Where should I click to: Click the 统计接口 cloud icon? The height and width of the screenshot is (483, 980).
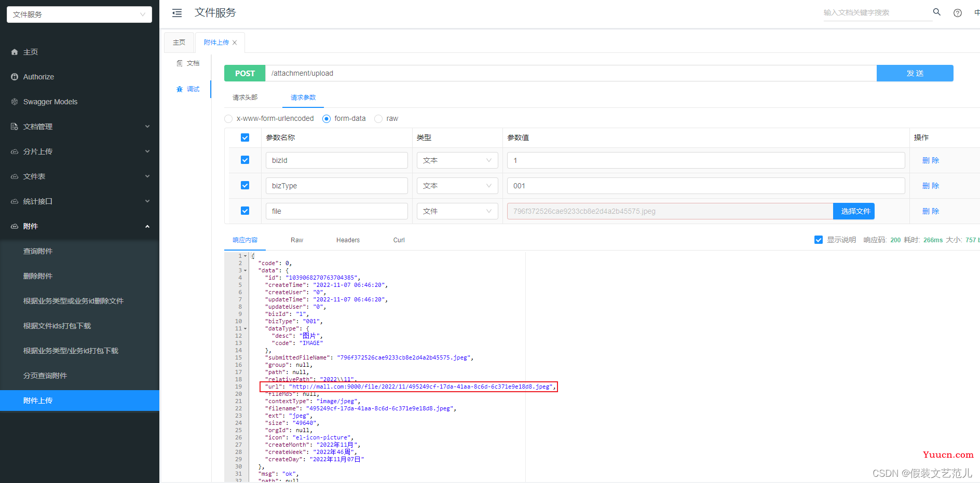pos(15,201)
